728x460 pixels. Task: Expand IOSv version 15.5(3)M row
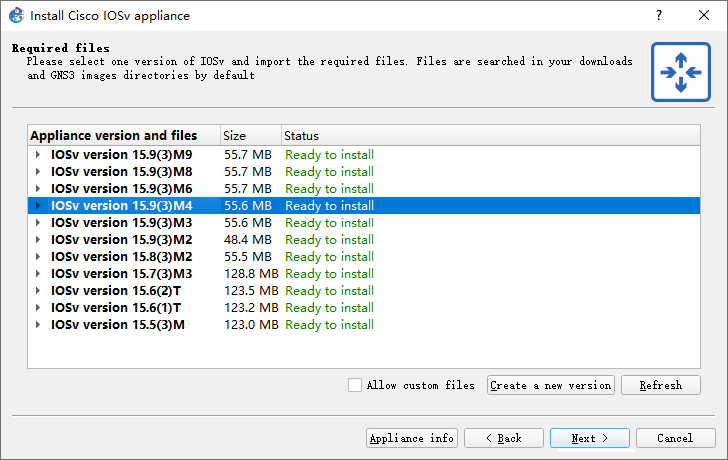38,324
